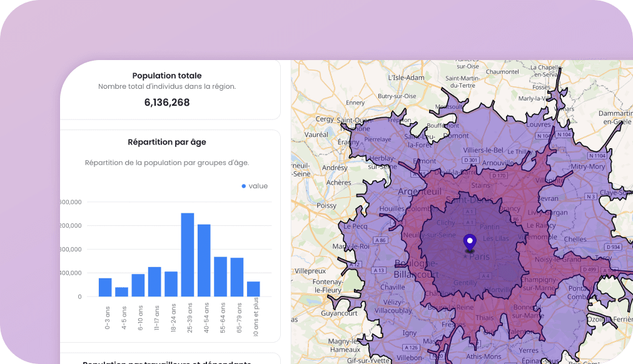Click the Vélizy-Villacoublay label on the map
Viewport: 633px width, 364px height.
[393, 306]
